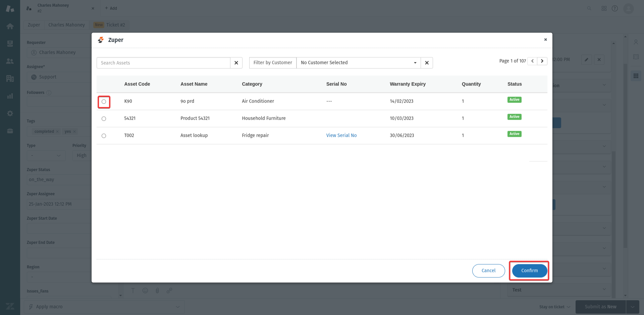Click the attach file paperclip icon
This screenshot has height=315, width=644.
pos(157,291)
